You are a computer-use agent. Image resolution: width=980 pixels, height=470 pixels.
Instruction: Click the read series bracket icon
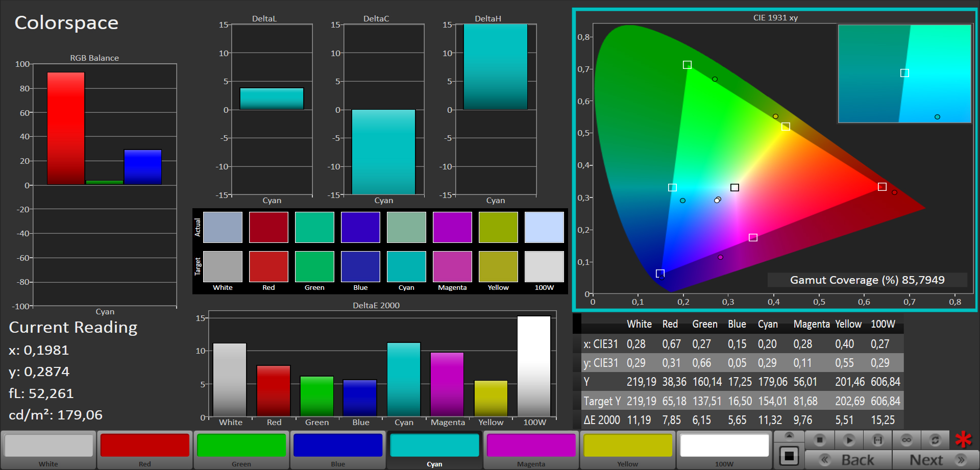[877, 439]
